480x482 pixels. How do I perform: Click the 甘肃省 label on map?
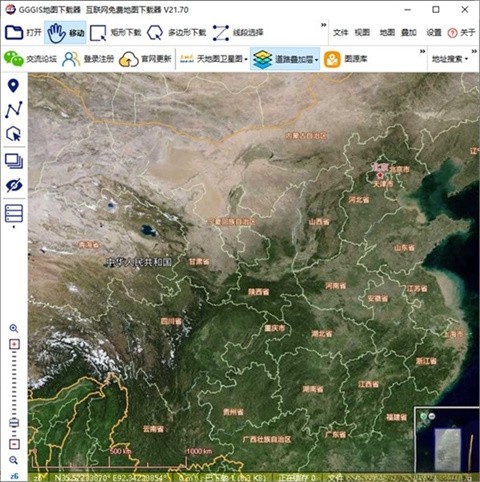pos(199,262)
